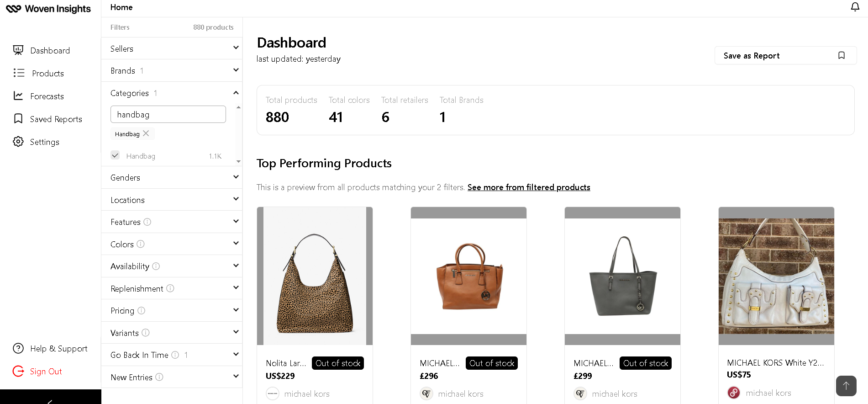Click the Settings gear icon
Viewport: 868px width, 404px height.
point(18,142)
